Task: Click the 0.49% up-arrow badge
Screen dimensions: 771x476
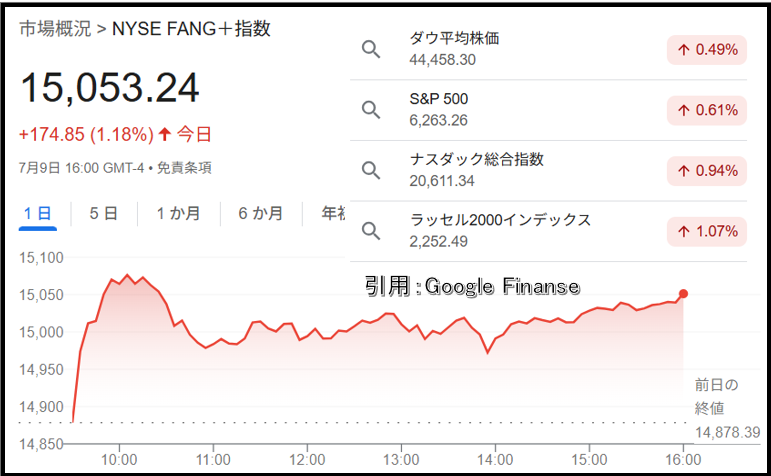Action: coord(707,50)
